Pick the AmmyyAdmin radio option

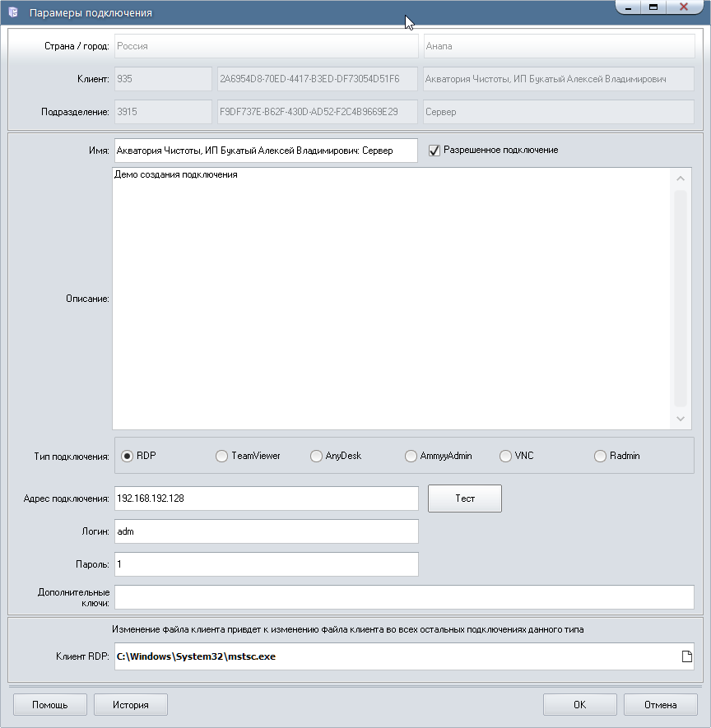(411, 456)
